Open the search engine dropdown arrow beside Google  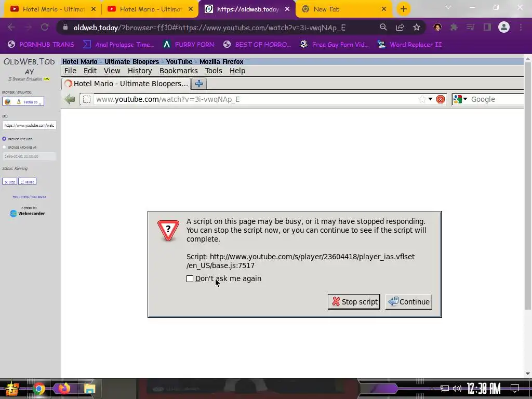[465, 99]
